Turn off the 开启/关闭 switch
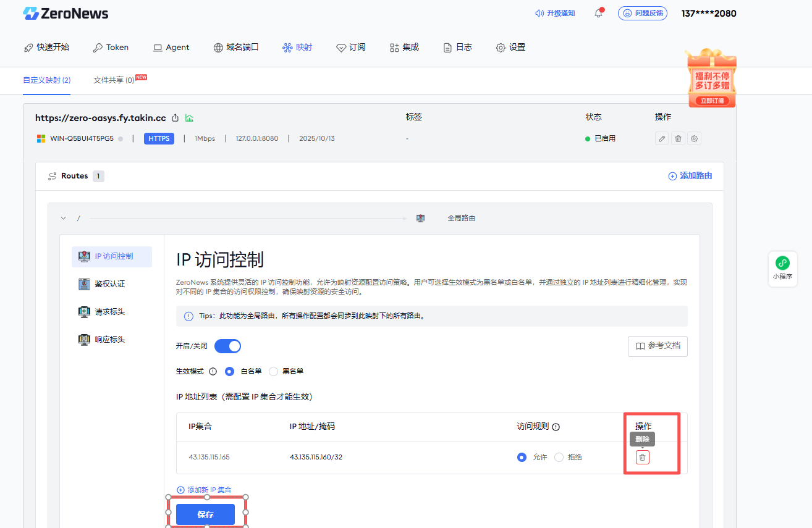 (227, 346)
